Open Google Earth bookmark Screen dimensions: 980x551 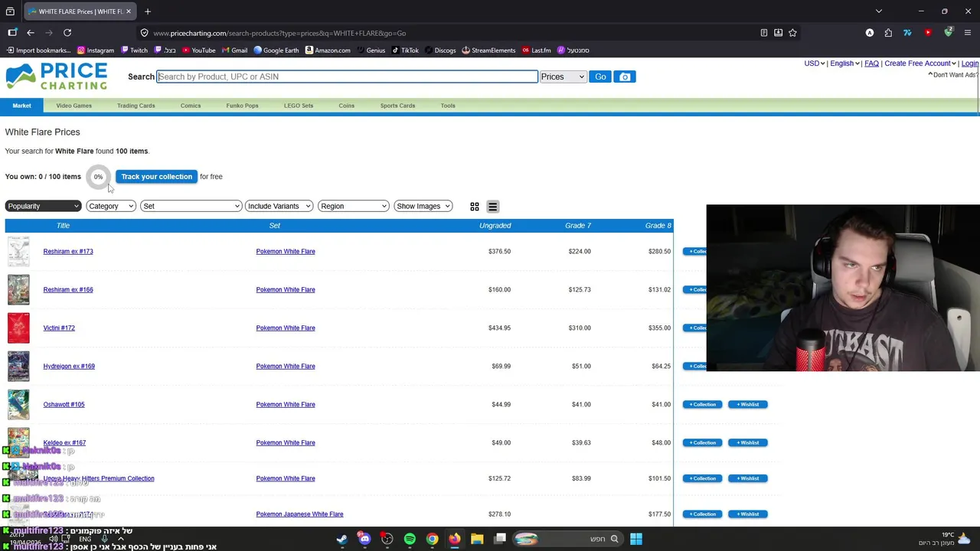[x=276, y=51]
